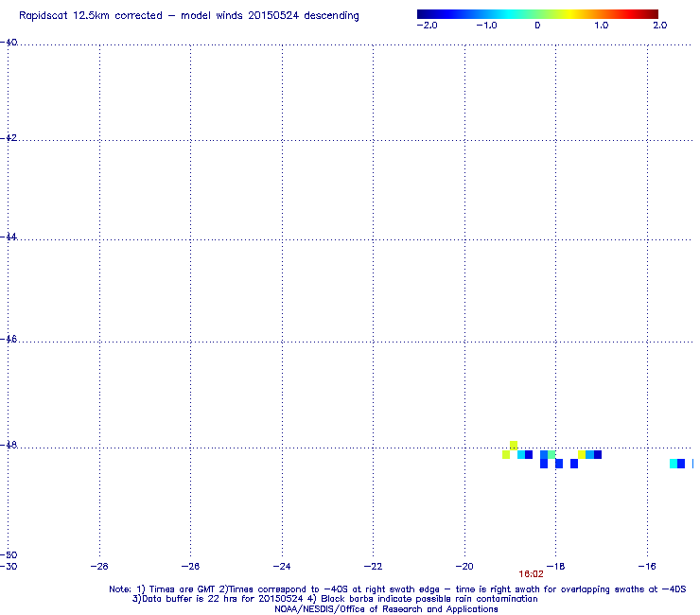Click the color scale bar's dark blue end
The image size is (700, 615).
[x=422, y=14]
